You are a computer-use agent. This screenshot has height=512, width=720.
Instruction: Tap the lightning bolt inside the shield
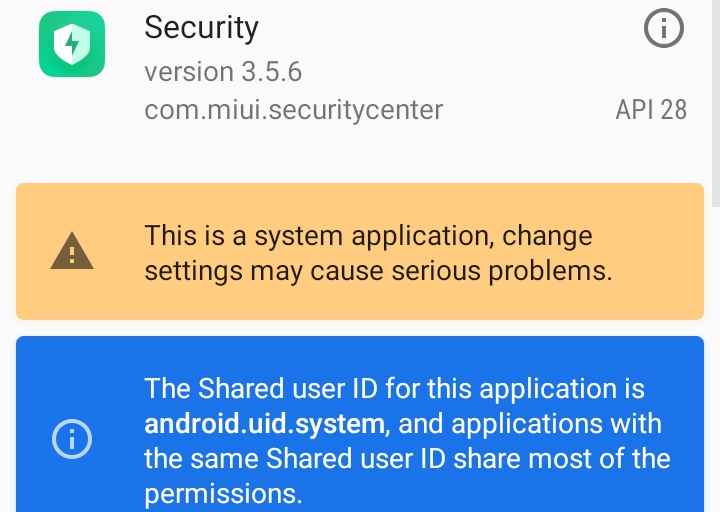pos(72,44)
